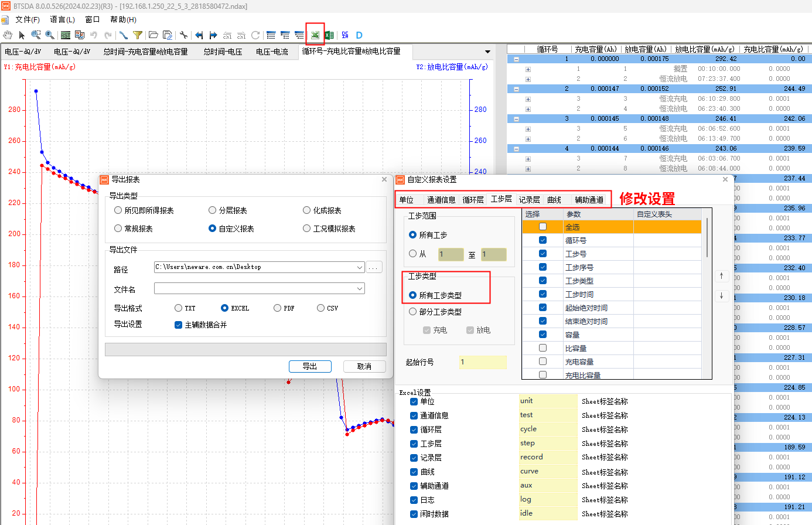Click the second list-layer view icon
This screenshot has height=525, width=812.
285,35
